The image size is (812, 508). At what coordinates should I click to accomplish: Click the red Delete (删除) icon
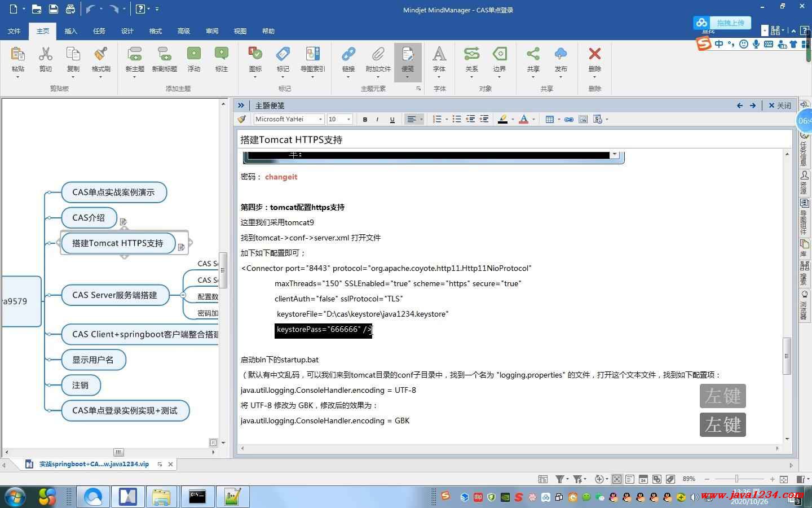(x=594, y=54)
